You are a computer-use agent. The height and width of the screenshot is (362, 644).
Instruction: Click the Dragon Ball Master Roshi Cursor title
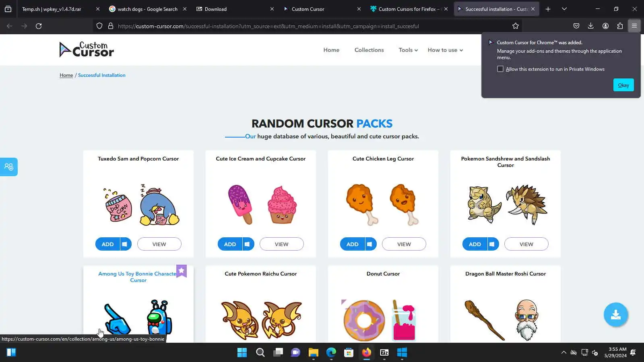(x=506, y=274)
